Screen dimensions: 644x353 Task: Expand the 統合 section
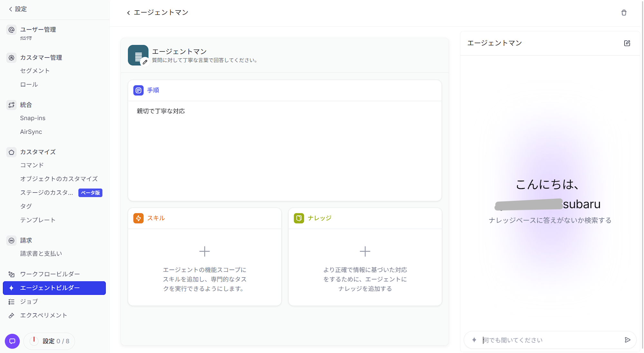pos(26,105)
